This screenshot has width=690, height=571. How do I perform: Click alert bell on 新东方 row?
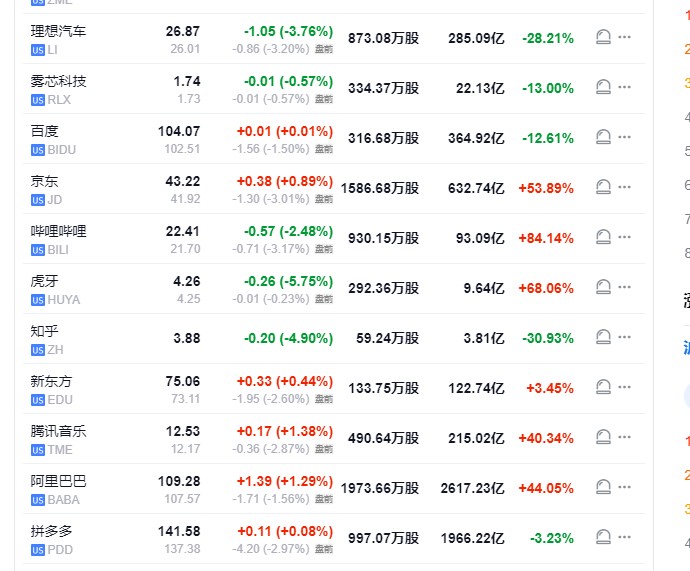[603, 388]
